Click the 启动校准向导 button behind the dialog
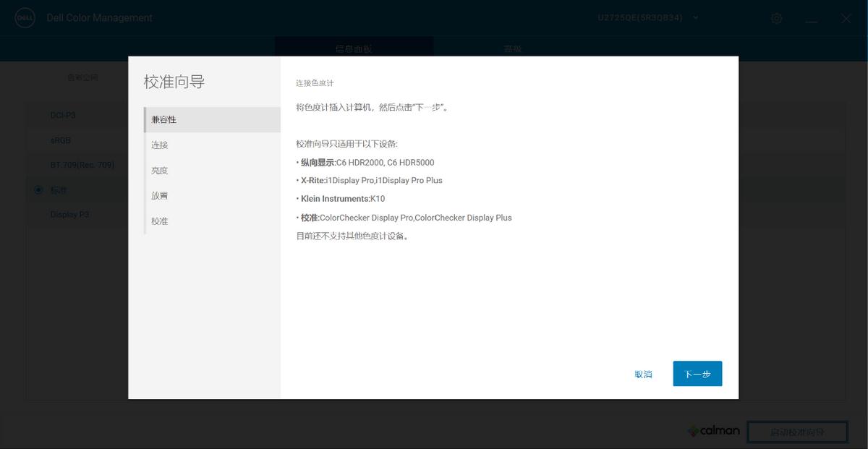 797,432
